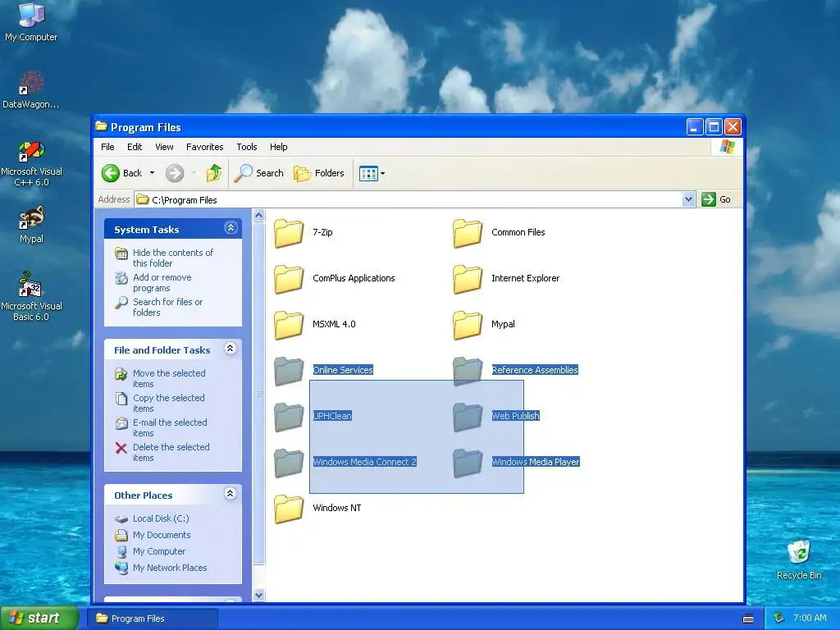Click Hide the contents of this folder
Screen dimensions: 840x630
click(x=172, y=258)
